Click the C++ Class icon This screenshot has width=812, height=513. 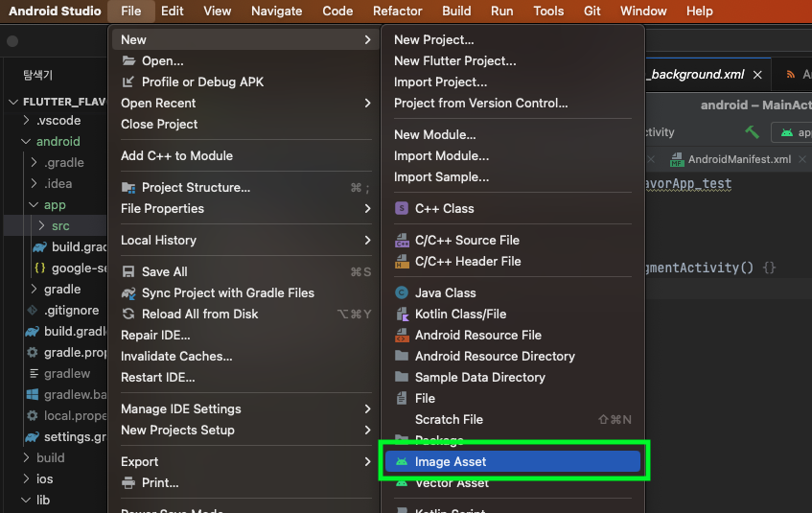[x=402, y=208]
